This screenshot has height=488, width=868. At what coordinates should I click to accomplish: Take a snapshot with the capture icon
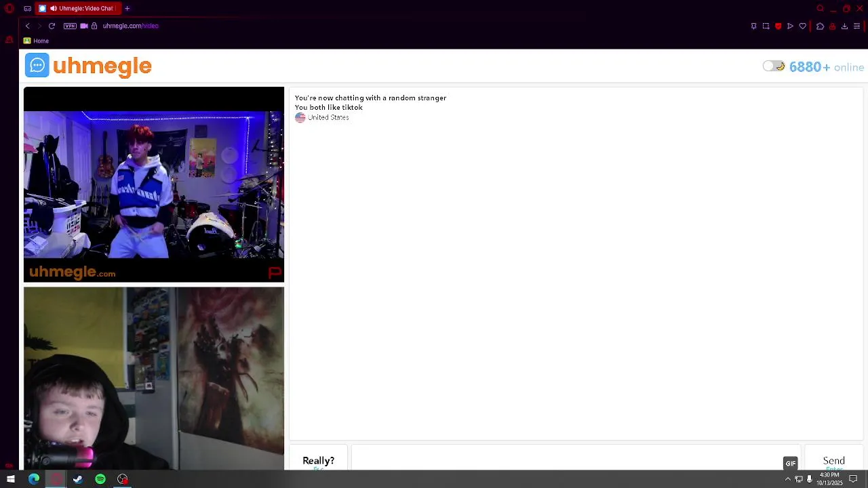766,26
